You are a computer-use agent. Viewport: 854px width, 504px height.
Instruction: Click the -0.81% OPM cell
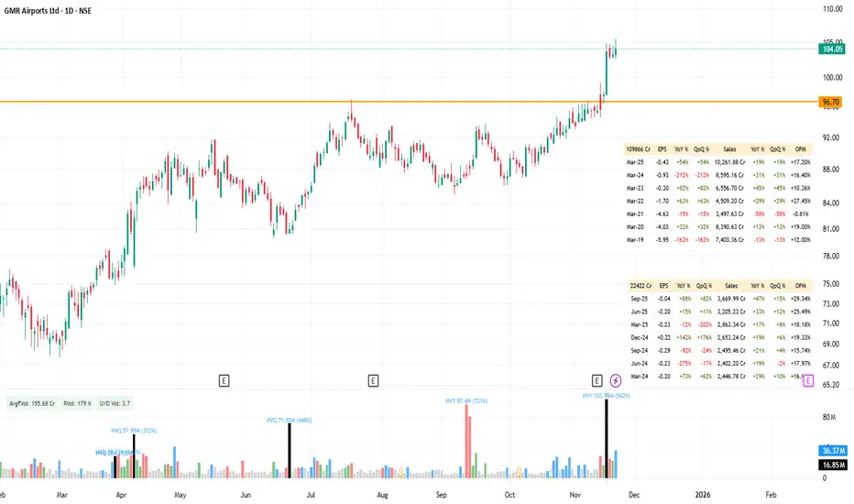point(801,214)
